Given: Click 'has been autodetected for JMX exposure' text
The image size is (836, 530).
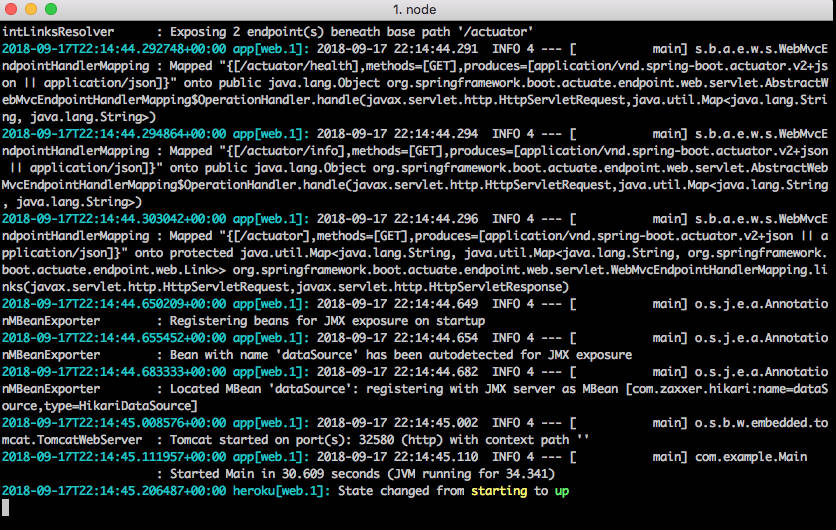Looking at the screenshot, I should point(499,355).
